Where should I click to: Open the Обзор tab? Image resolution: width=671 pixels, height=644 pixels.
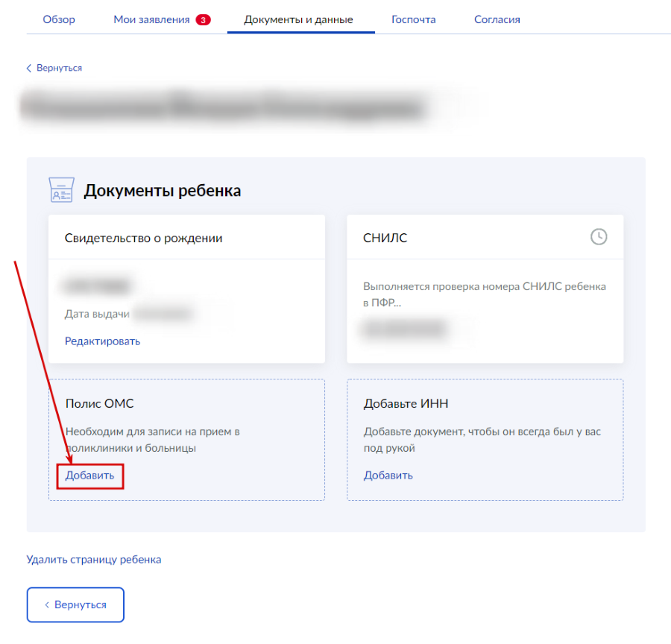click(59, 19)
